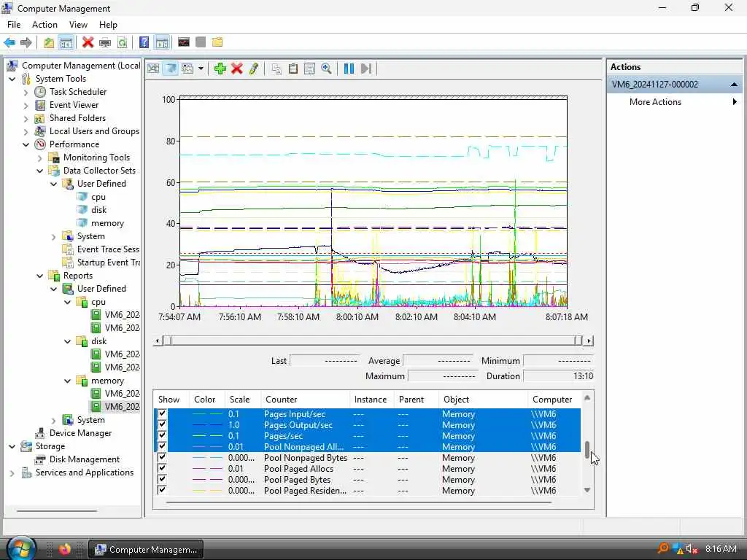Open the View menu
The width and height of the screenshot is (747, 560).
(x=78, y=25)
